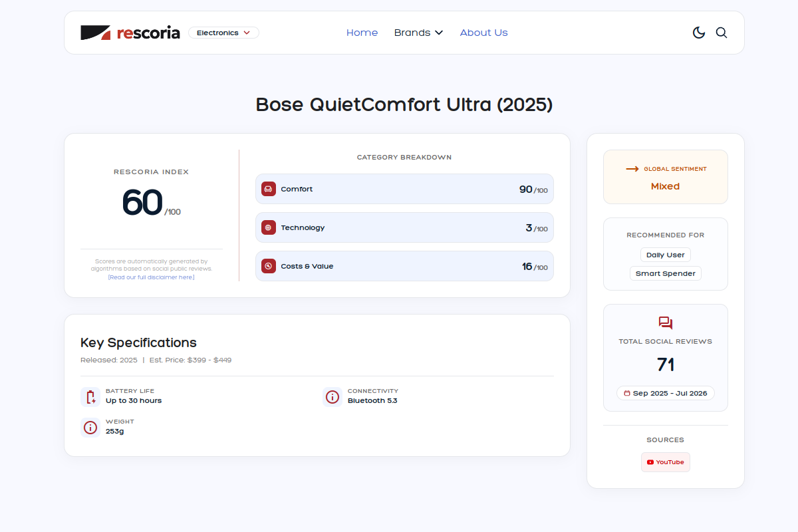
Task: Open search with magnifier icon
Action: pyautogui.click(x=722, y=33)
